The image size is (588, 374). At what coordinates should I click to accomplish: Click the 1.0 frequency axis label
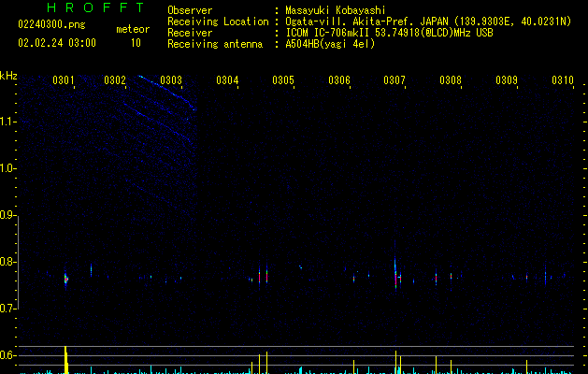tap(7, 168)
